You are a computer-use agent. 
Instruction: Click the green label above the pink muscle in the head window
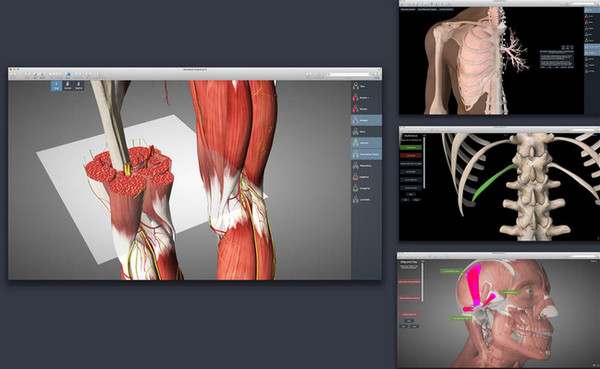tap(452, 271)
